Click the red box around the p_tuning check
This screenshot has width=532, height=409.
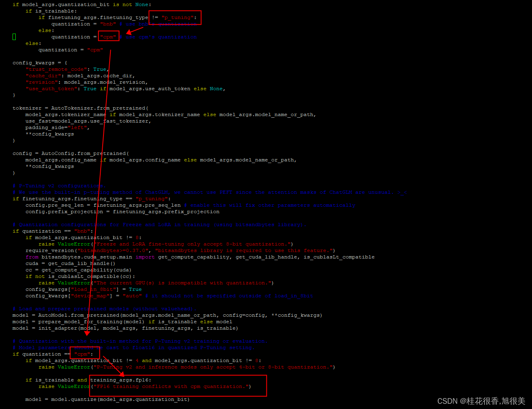click(175, 17)
